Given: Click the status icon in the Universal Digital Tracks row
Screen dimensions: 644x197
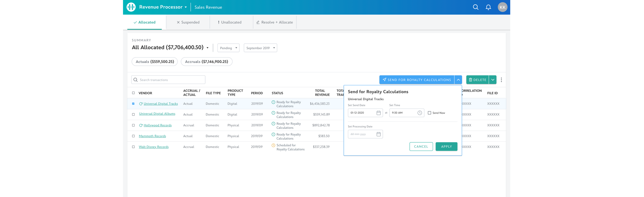Looking at the screenshot, I should 274,102.
